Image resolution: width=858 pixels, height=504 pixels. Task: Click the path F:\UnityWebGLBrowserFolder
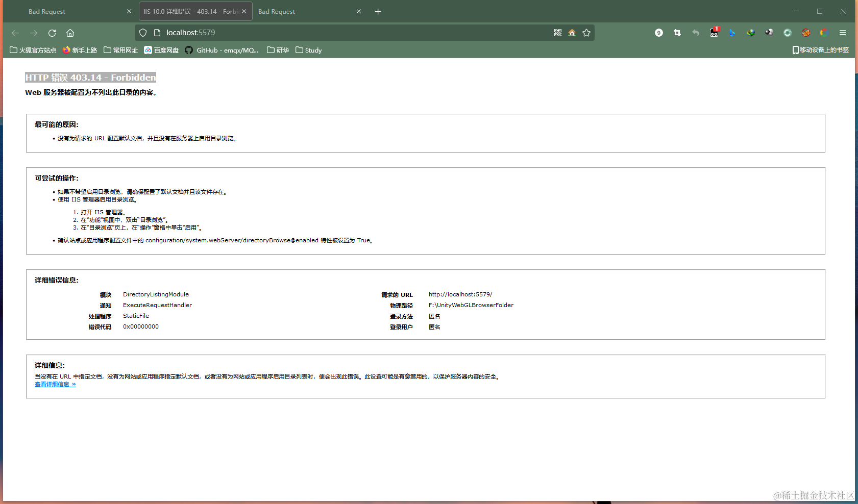tap(471, 305)
